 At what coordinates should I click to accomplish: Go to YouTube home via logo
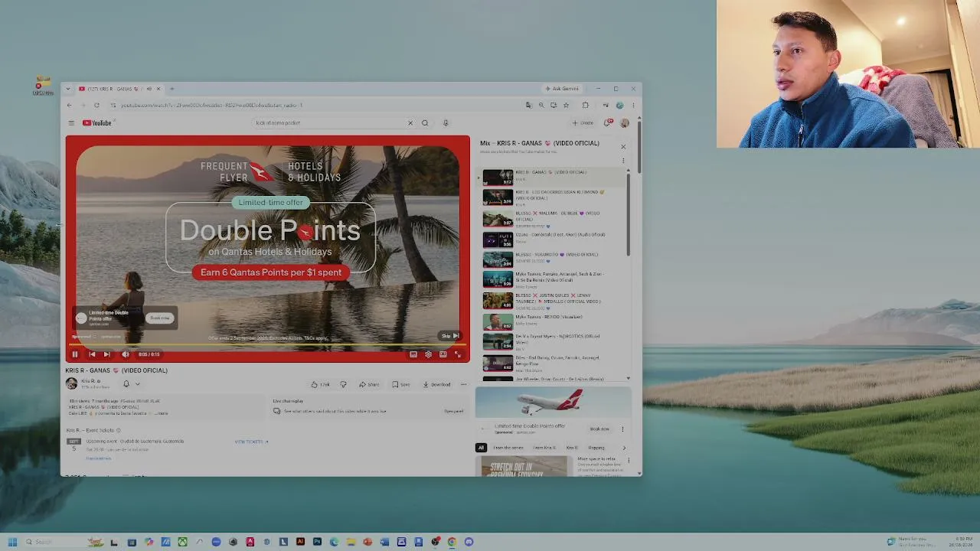pos(97,123)
